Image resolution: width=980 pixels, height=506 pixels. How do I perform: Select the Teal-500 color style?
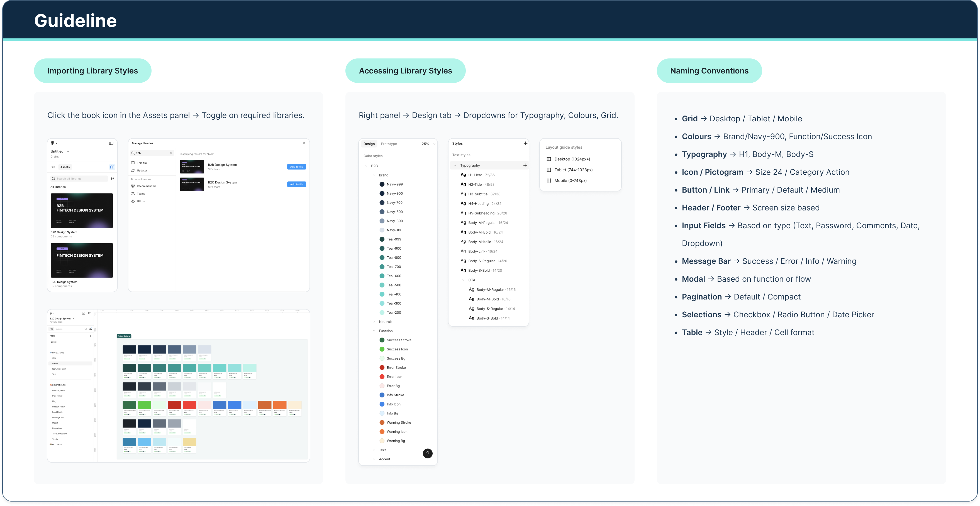390,285
